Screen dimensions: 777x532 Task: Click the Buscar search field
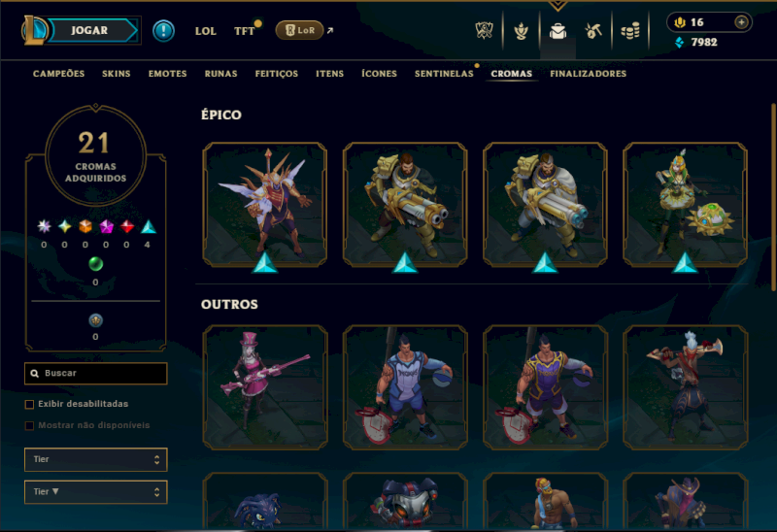pyautogui.click(x=95, y=374)
